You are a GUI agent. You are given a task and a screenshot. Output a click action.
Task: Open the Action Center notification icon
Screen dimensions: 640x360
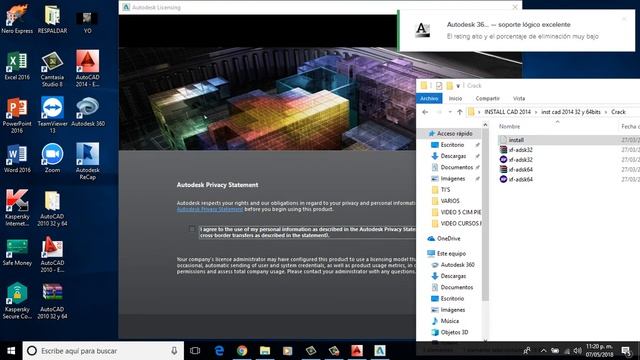[626, 351]
